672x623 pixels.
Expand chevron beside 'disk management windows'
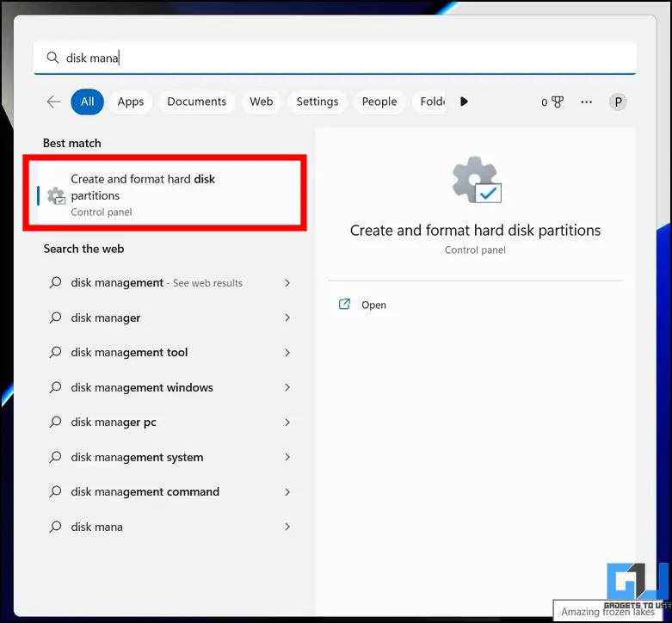coord(287,387)
